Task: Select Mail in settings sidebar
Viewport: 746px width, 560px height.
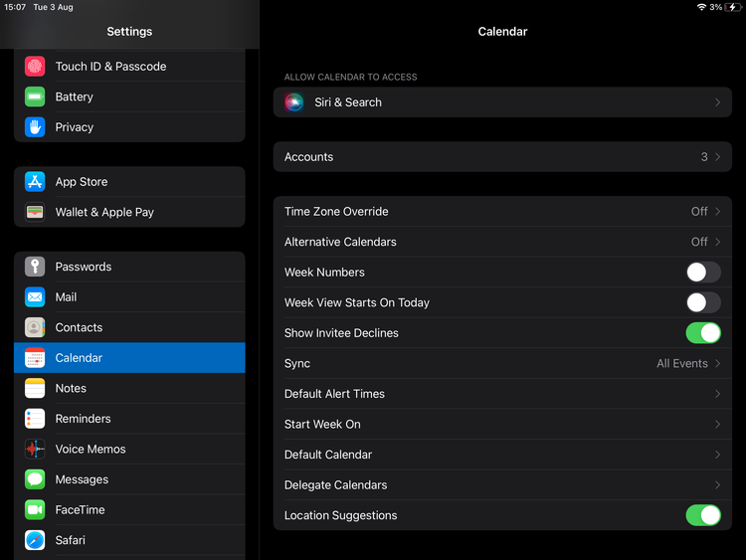Action: [x=129, y=296]
